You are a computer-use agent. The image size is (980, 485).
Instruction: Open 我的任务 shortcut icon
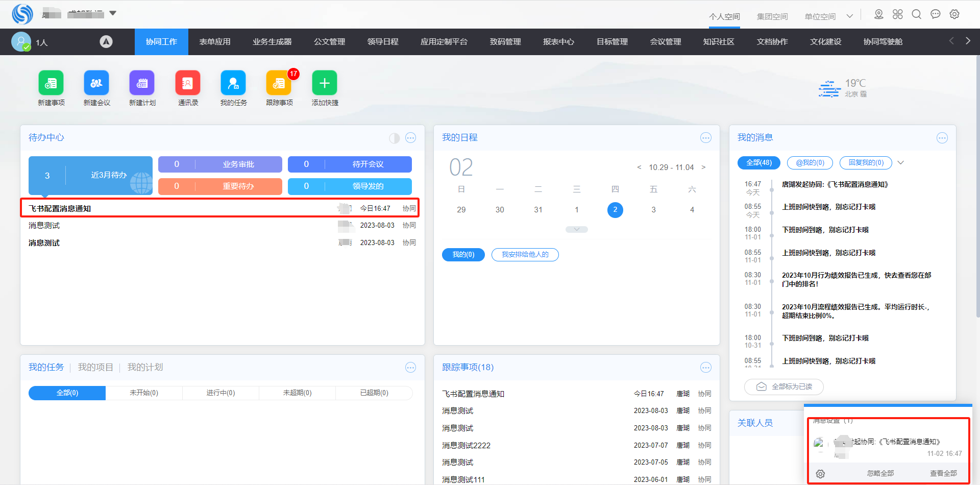pos(233,83)
